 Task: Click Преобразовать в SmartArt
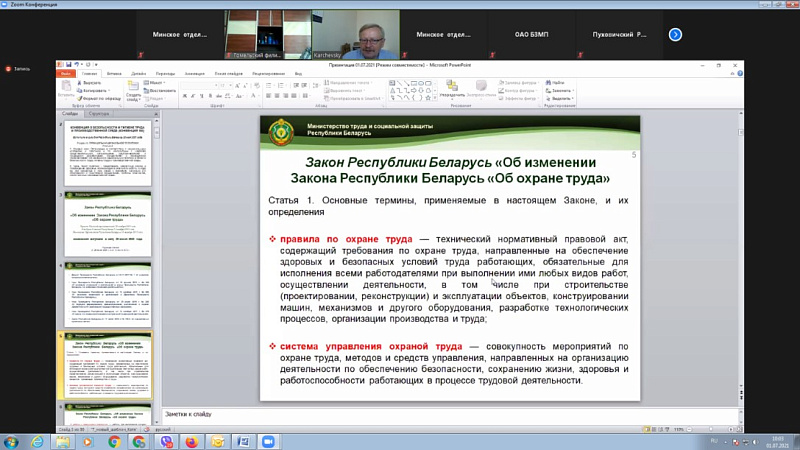click(x=353, y=98)
